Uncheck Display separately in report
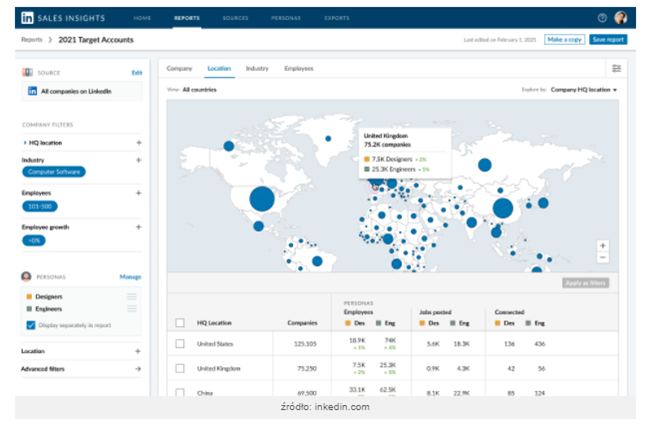650x433 pixels. 30,325
